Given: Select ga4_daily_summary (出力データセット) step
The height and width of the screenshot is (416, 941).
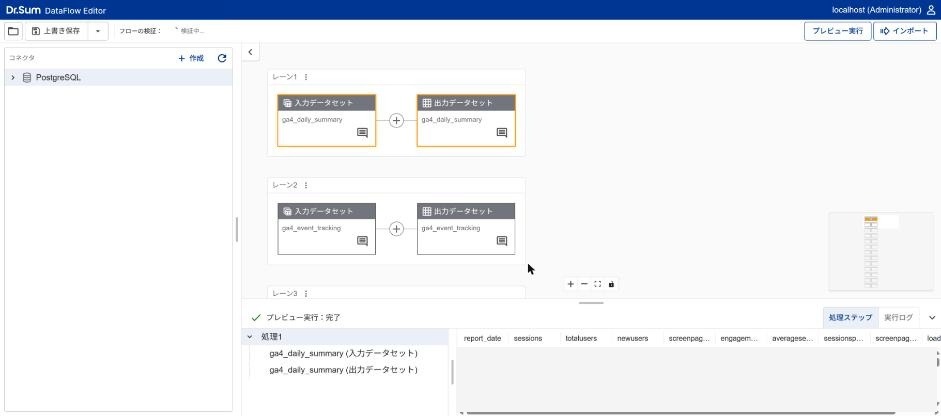Looking at the screenshot, I should tap(343, 370).
